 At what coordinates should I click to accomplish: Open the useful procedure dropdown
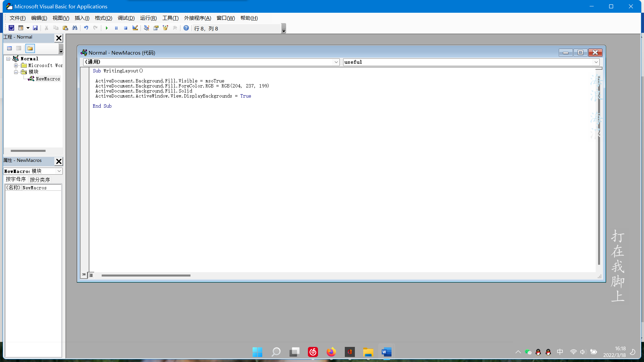596,62
